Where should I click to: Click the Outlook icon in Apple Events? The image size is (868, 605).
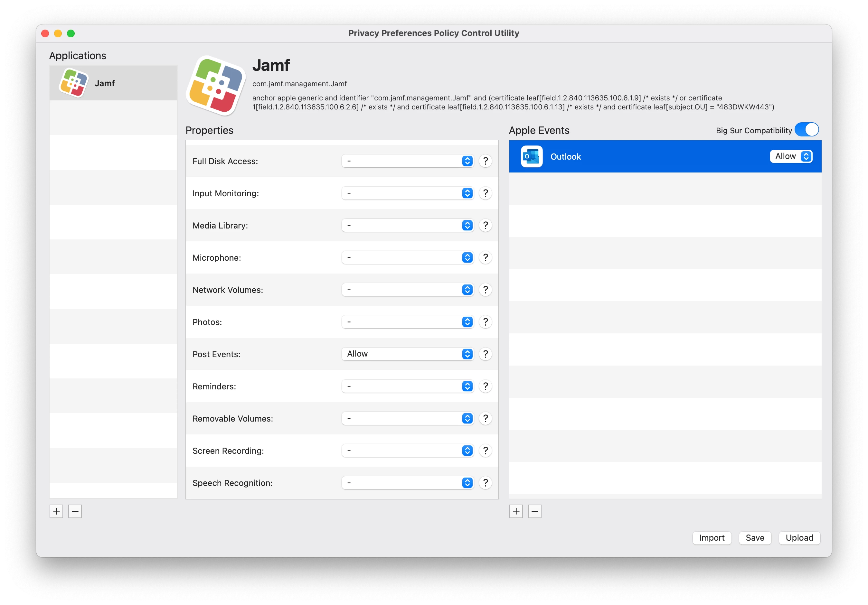(x=532, y=156)
